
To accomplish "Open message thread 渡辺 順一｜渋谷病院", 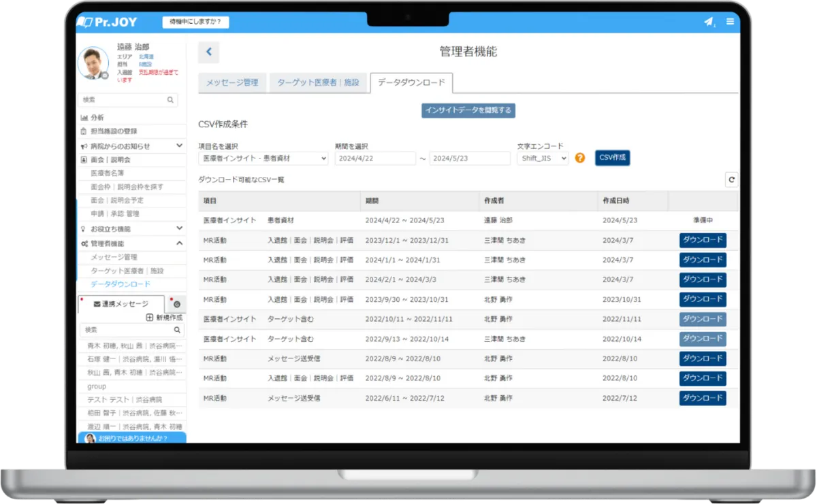I will 134,426.
